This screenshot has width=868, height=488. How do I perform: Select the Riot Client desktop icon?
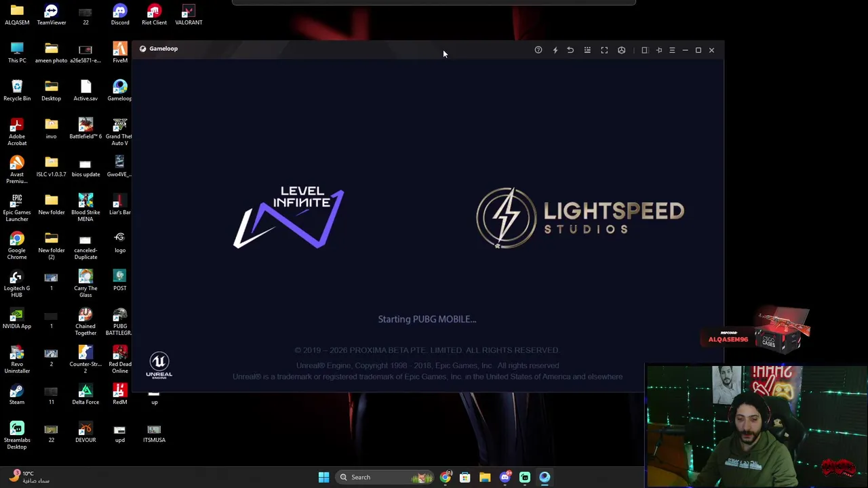[x=154, y=15]
